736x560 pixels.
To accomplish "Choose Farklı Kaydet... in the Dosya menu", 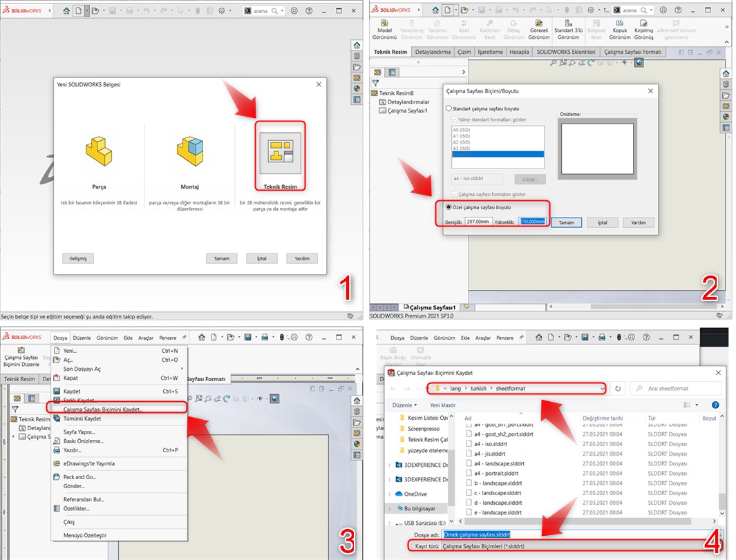I will coord(119,400).
